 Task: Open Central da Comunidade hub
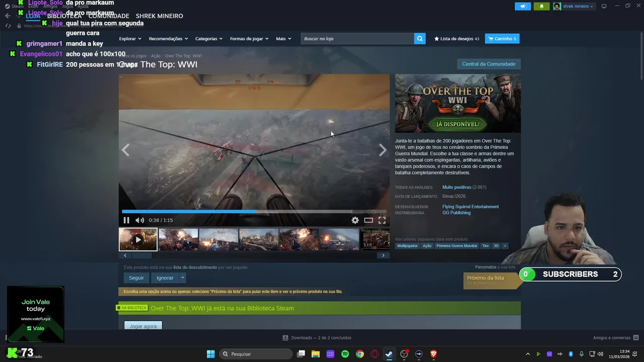coord(489,64)
